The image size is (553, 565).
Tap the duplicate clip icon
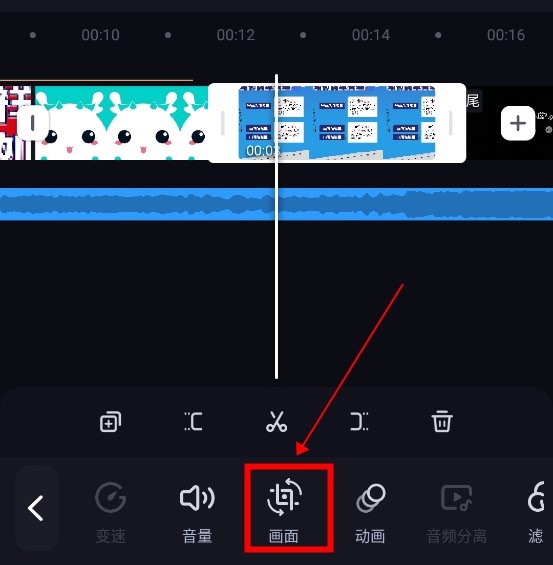pos(110,421)
